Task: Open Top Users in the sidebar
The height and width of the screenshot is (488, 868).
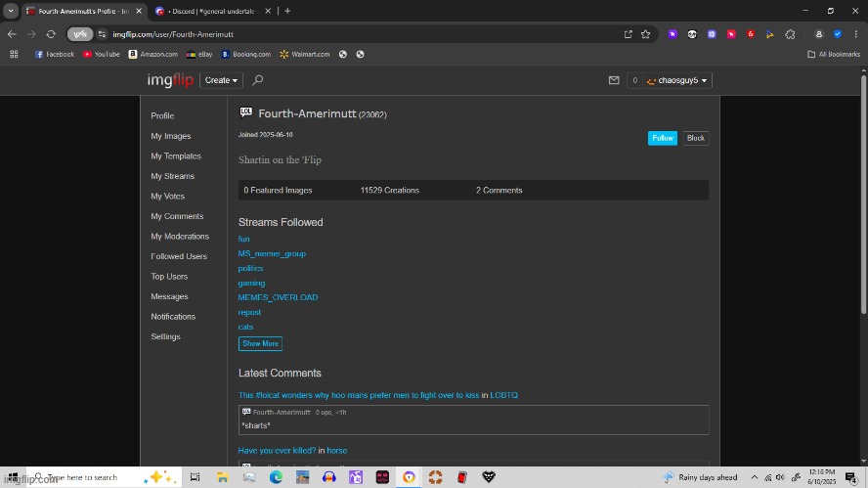Action: (x=169, y=277)
